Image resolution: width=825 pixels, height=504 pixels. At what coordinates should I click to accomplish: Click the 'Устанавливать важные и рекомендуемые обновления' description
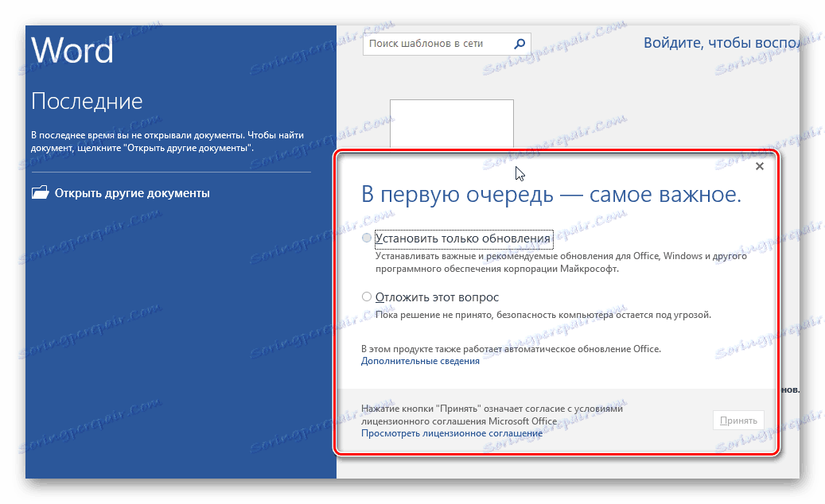tap(561, 262)
